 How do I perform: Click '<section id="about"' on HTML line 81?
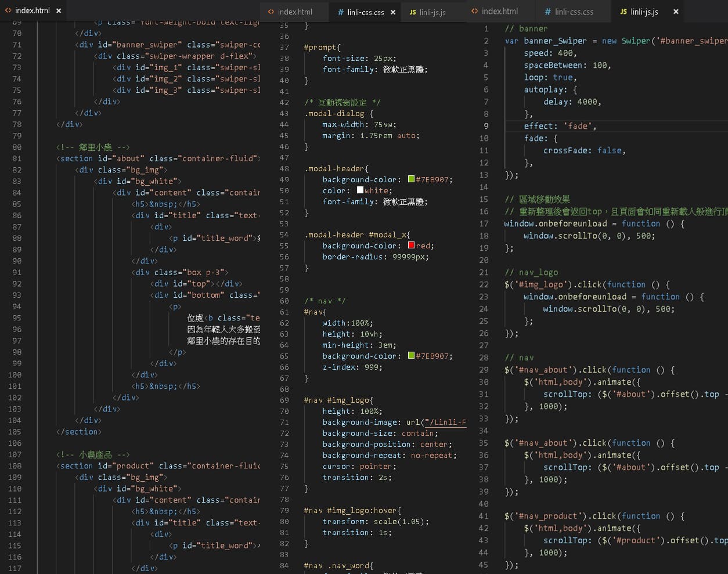click(x=100, y=158)
